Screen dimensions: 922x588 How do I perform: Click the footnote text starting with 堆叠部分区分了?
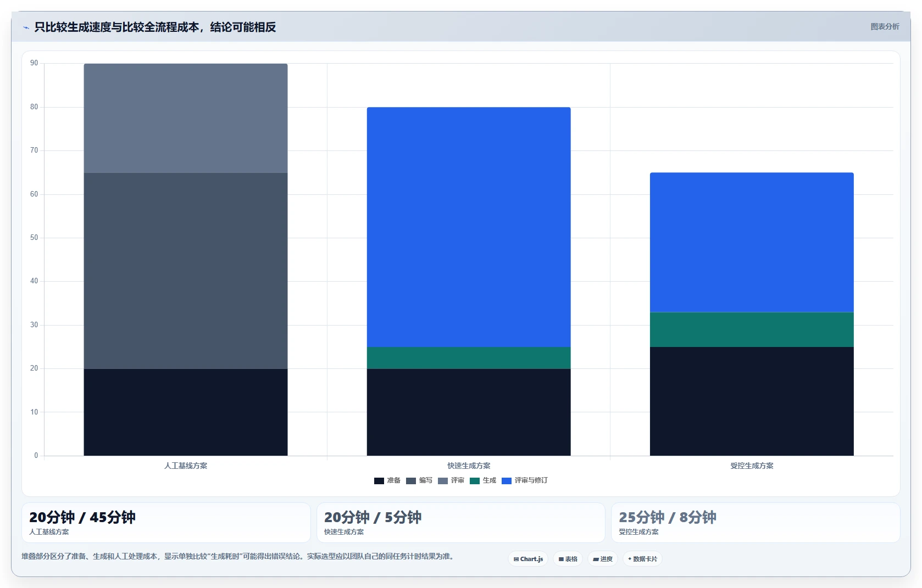[238, 556]
